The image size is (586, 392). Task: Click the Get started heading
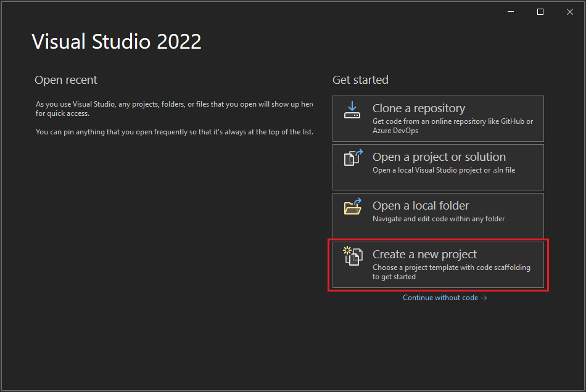coord(360,80)
